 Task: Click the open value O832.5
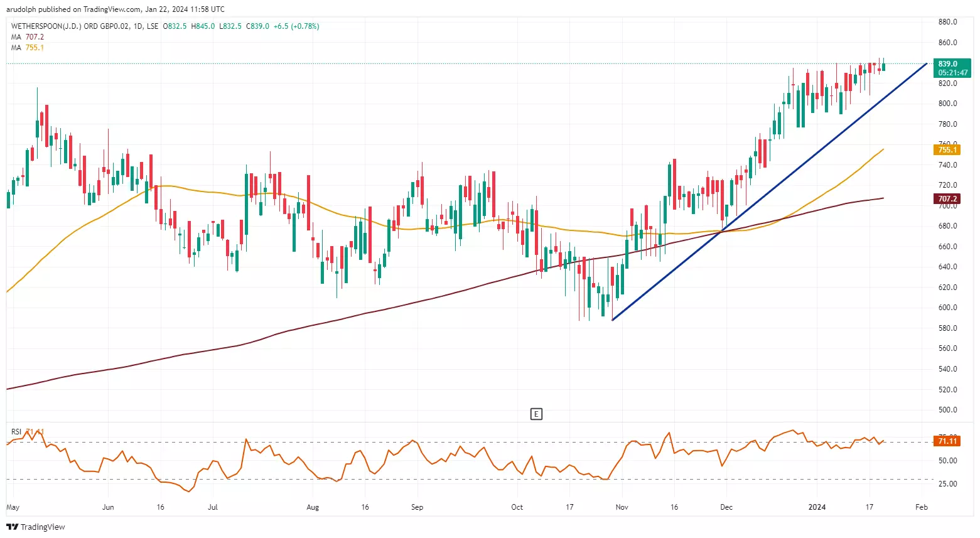click(x=175, y=26)
